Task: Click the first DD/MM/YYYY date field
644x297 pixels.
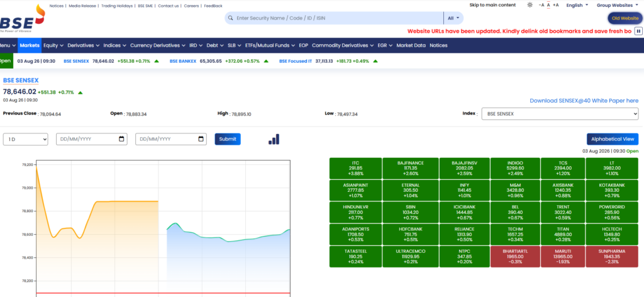Action: [92, 139]
